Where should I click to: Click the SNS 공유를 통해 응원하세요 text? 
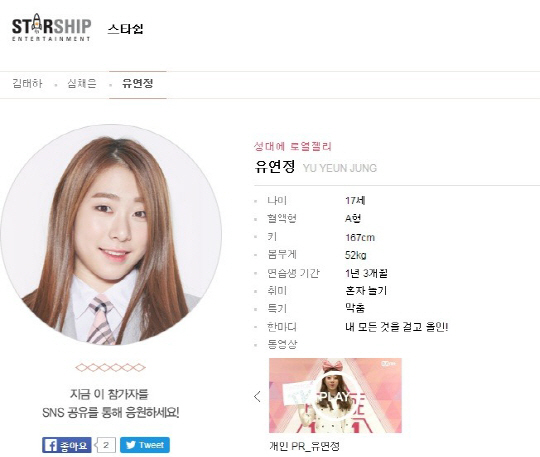click(111, 412)
